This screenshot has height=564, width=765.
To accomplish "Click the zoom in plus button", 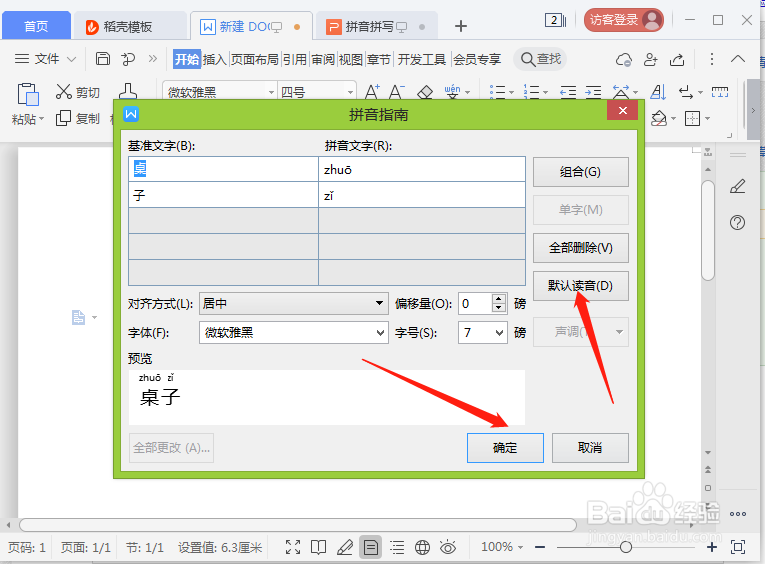I will [x=712, y=547].
